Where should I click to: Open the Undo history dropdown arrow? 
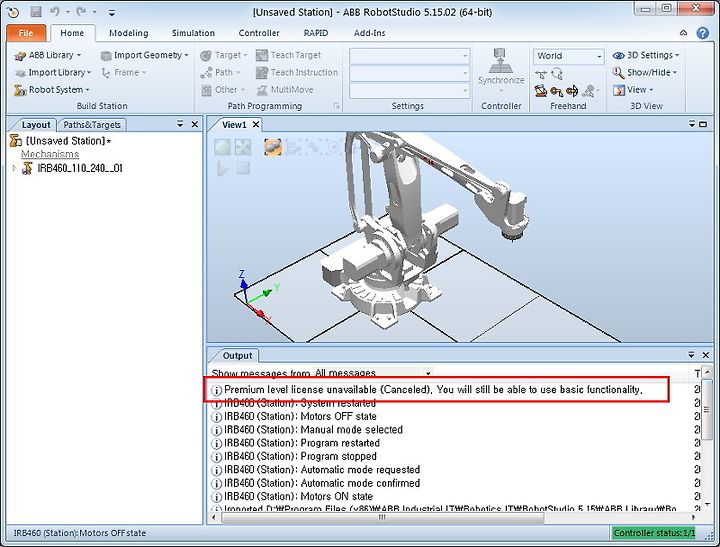point(68,12)
